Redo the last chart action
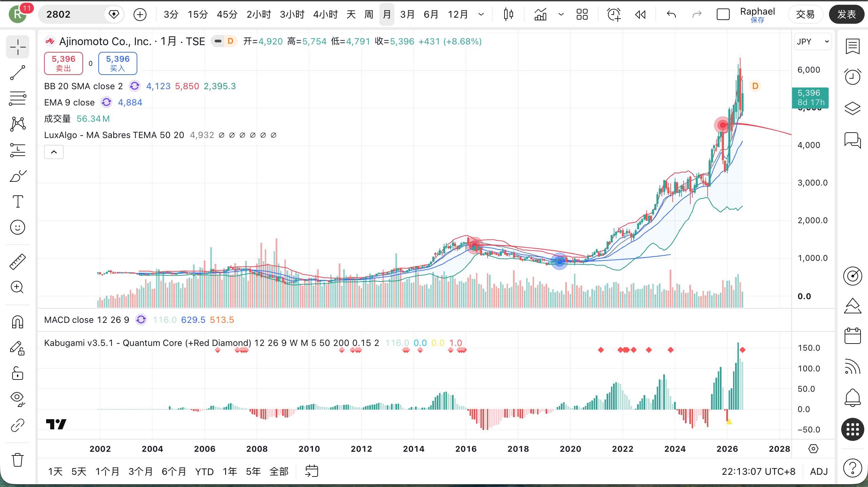The width and height of the screenshot is (868, 487). tap(697, 15)
